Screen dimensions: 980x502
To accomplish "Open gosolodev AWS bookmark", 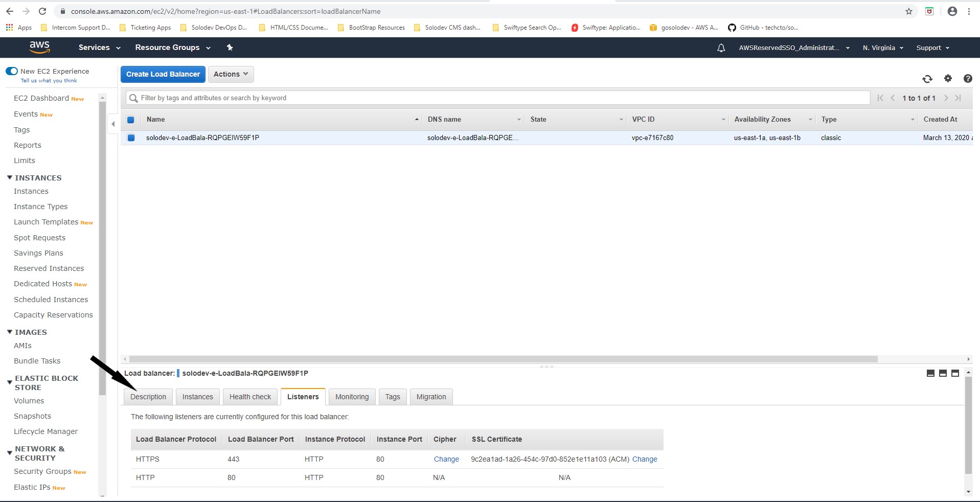I will pyautogui.click(x=684, y=28).
